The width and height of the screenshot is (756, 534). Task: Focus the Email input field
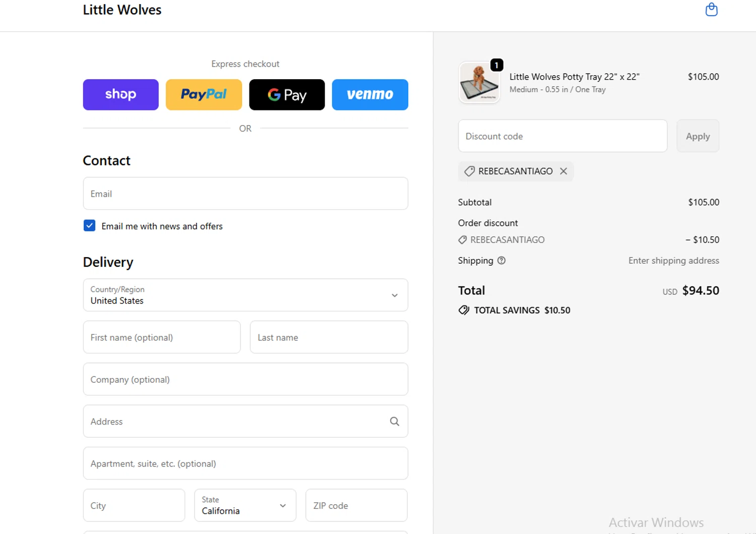tap(245, 193)
